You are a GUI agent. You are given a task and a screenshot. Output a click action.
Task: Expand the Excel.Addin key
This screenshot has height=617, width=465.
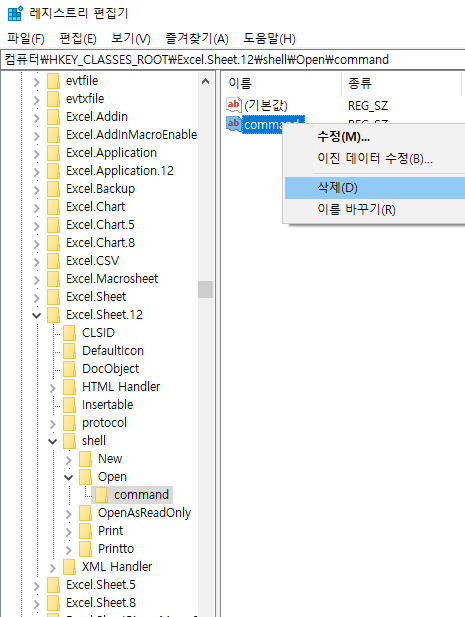pyautogui.click(x=37, y=118)
